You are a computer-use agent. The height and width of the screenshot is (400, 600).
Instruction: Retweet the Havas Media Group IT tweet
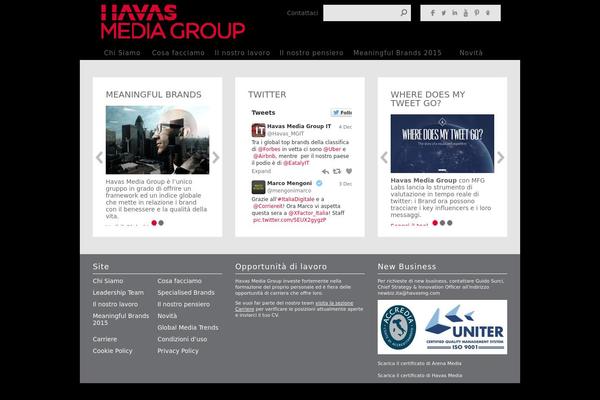tap(337, 171)
